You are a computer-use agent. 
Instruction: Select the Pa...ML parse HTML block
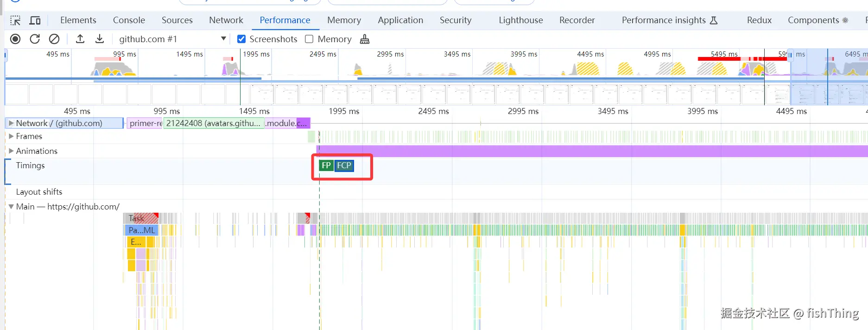pos(141,230)
